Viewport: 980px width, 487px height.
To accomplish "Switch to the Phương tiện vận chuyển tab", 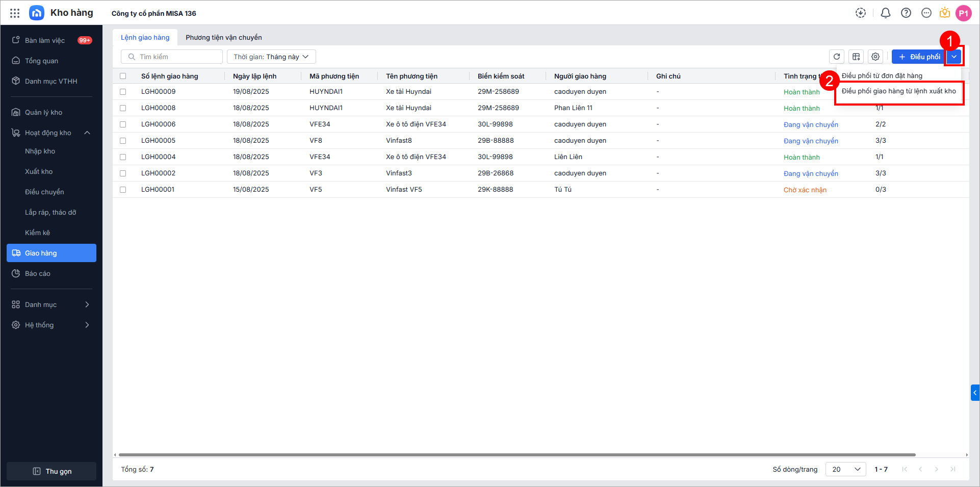I will [224, 37].
